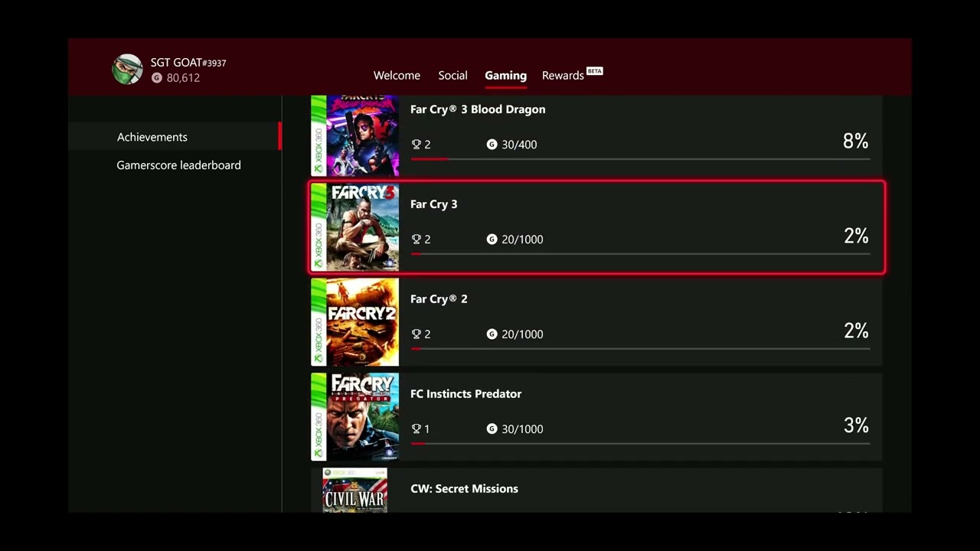Click the 2% value in the Far Cry® 2 row
The height and width of the screenshot is (551, 980).
[x=855, y=331]
